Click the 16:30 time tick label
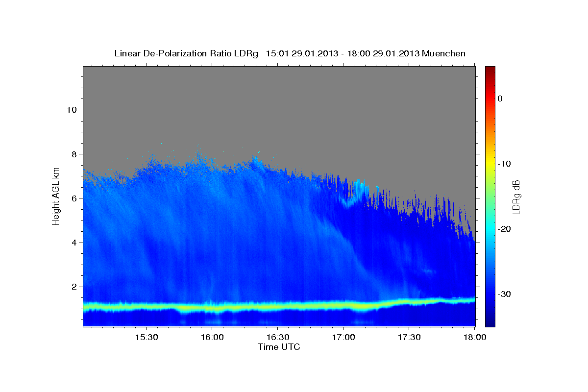 [277, 338]
